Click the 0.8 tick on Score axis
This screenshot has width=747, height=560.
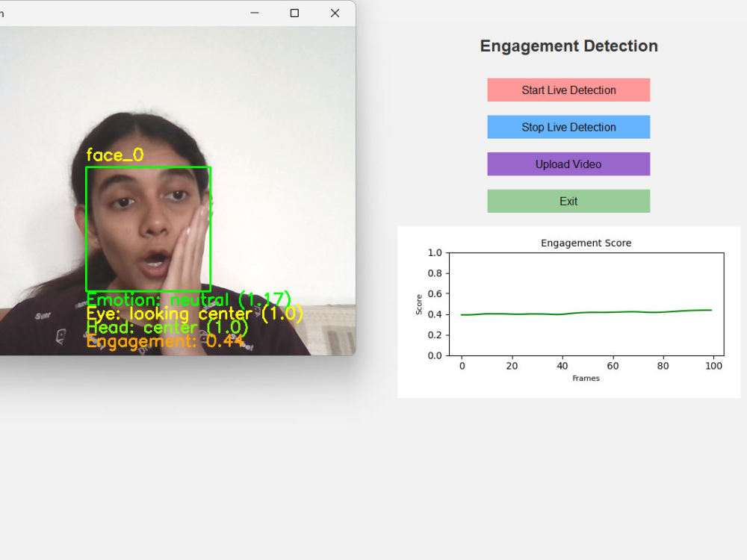(x=435, y=273)
